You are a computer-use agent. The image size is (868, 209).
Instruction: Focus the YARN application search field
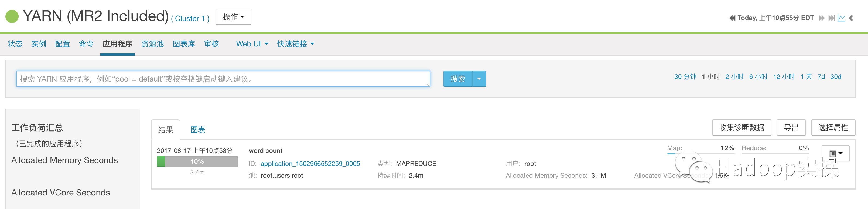point(223,79)
